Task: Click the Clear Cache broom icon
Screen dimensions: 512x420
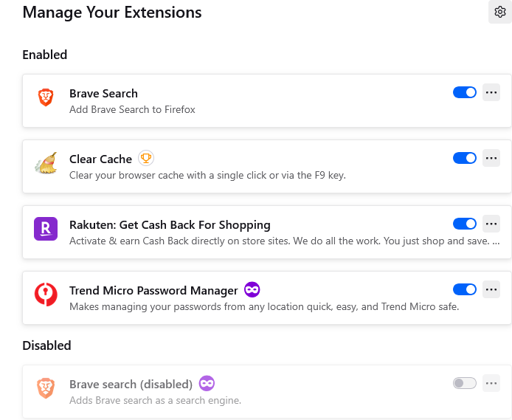Action: [46, 163]
